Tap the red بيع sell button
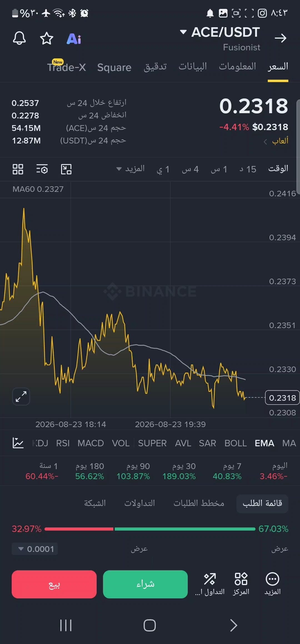 [54, 584]
